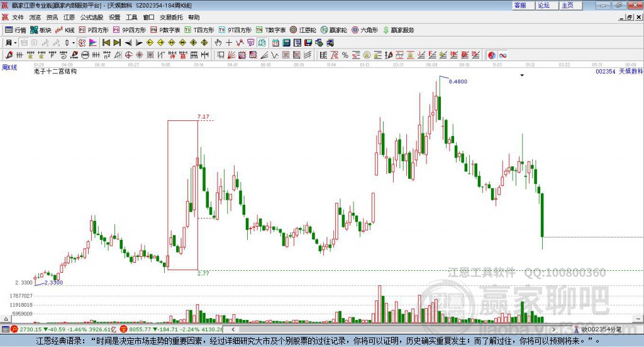Switch to the K线 chart button

[65, 30]
